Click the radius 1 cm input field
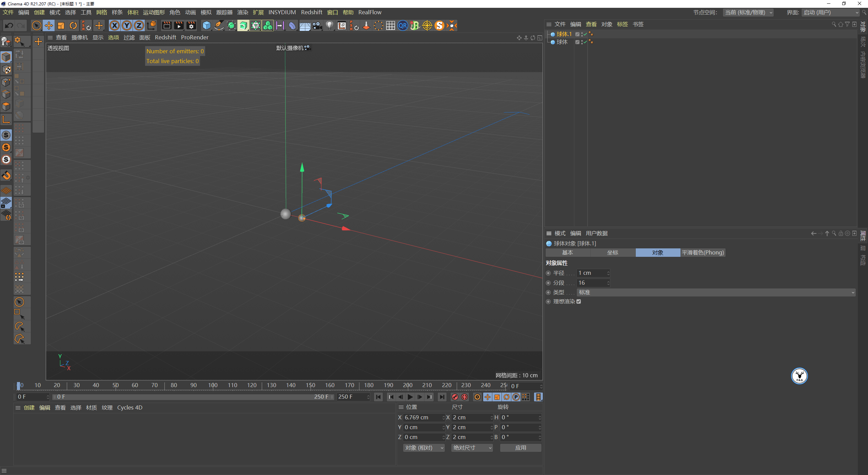Viewport: 868px width, 475px height. pos(592,273)
